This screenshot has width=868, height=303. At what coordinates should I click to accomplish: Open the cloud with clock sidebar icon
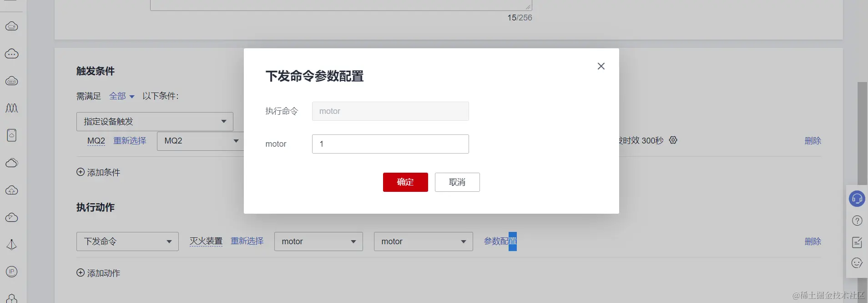pos(12,217)
